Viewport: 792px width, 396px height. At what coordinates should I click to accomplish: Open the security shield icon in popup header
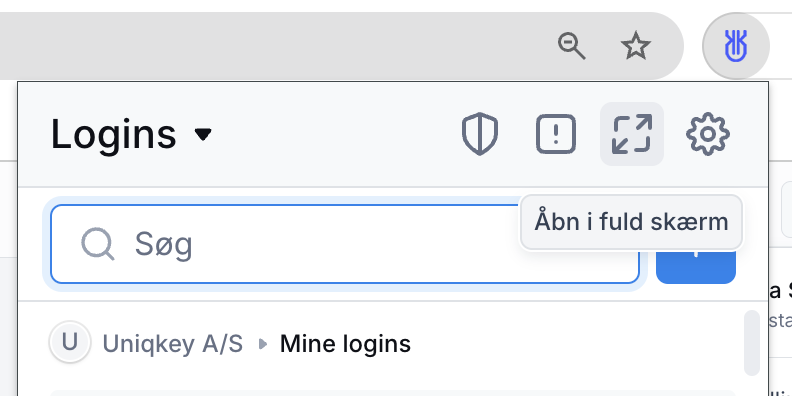(480, 134)
